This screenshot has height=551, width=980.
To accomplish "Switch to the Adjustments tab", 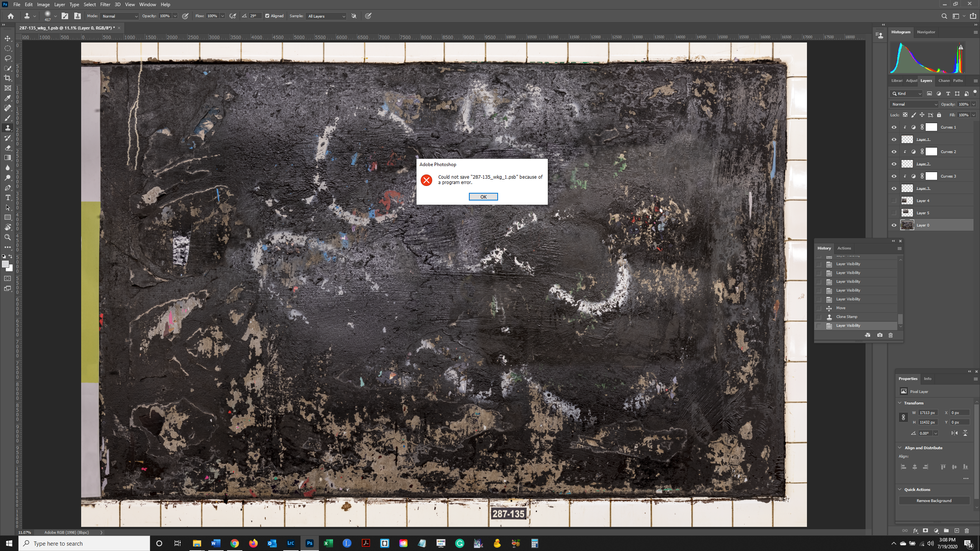I will [x=912, y=81].
